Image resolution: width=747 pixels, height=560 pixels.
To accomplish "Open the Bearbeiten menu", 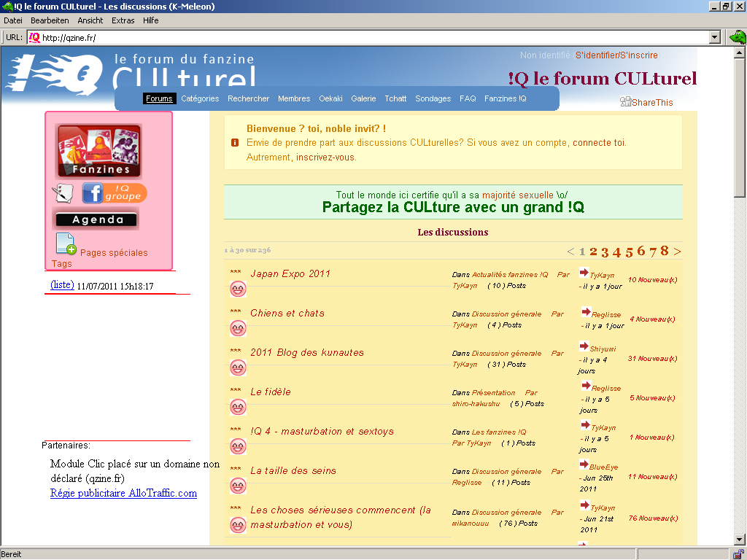I will [50, 20].
